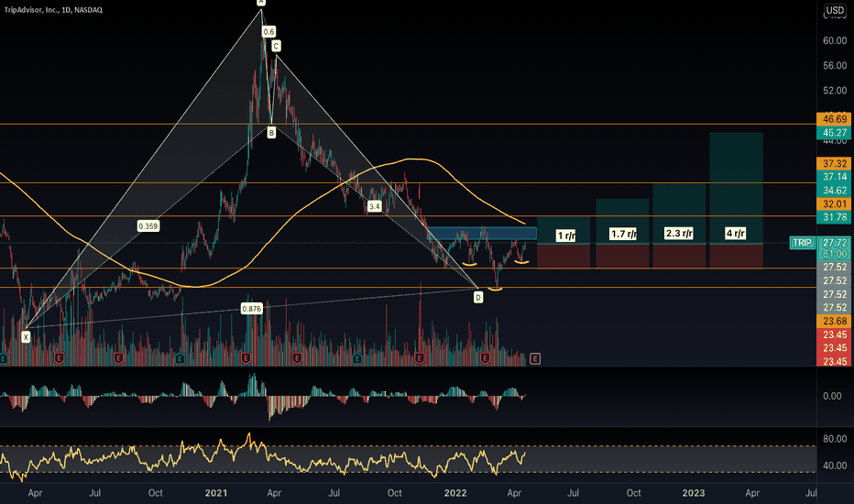Screen dimensions: 854x504
Task: Click the 60.00 price axis value
Action: coord(835,41)
